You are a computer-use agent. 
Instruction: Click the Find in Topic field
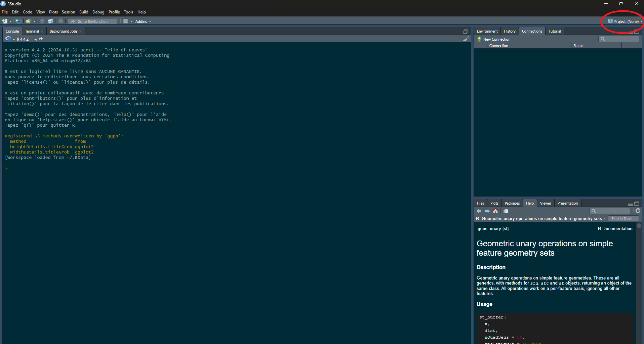pyautogui.click(x=623, y=219)
